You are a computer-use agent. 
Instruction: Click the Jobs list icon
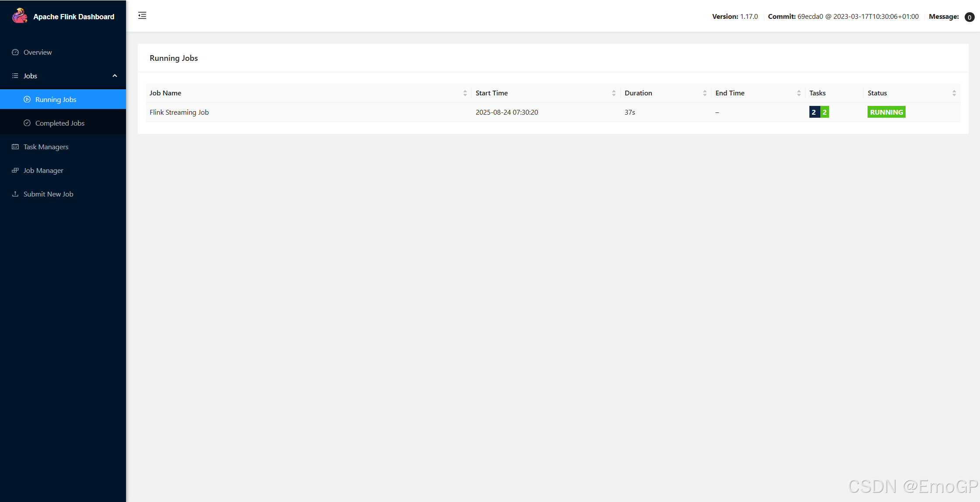[x=15, y=76]
